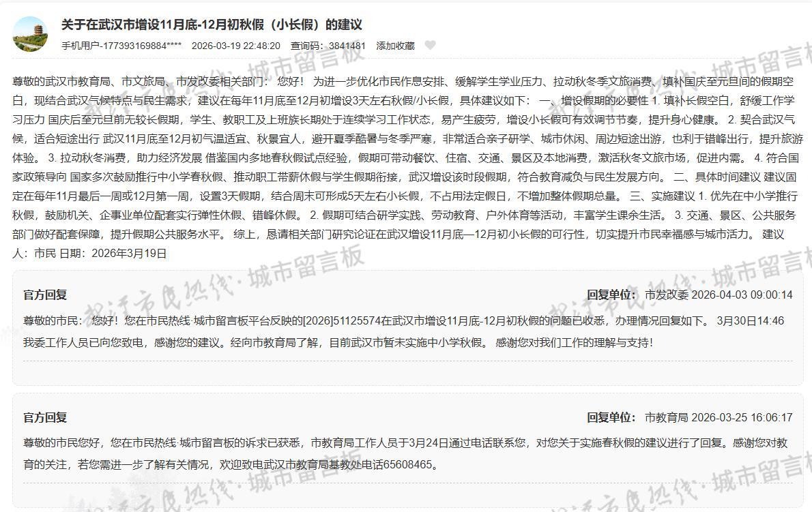Viewport: 812px width, 512px height.
Task: Click the 市教育局 reply body text
Action: 405,453
